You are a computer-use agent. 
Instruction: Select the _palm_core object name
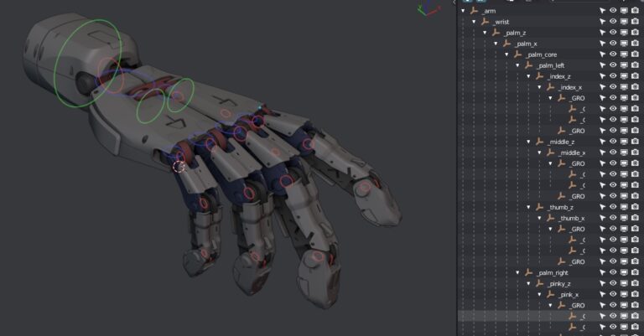542,54
